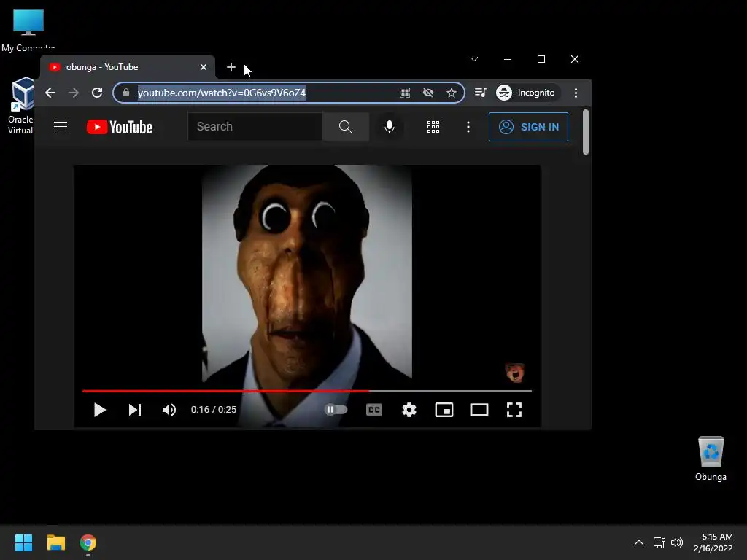The height and width of the screenshot is (560, 747).
Task: Open fullscreen mode icon
Action: 514,410
